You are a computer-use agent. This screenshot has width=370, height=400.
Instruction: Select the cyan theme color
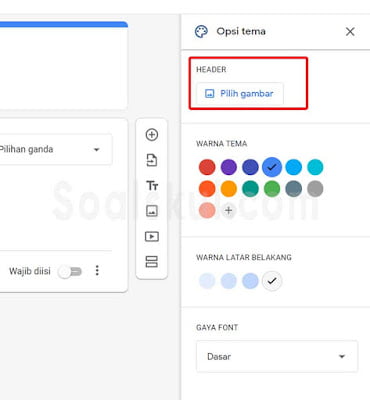click(315, 167)
